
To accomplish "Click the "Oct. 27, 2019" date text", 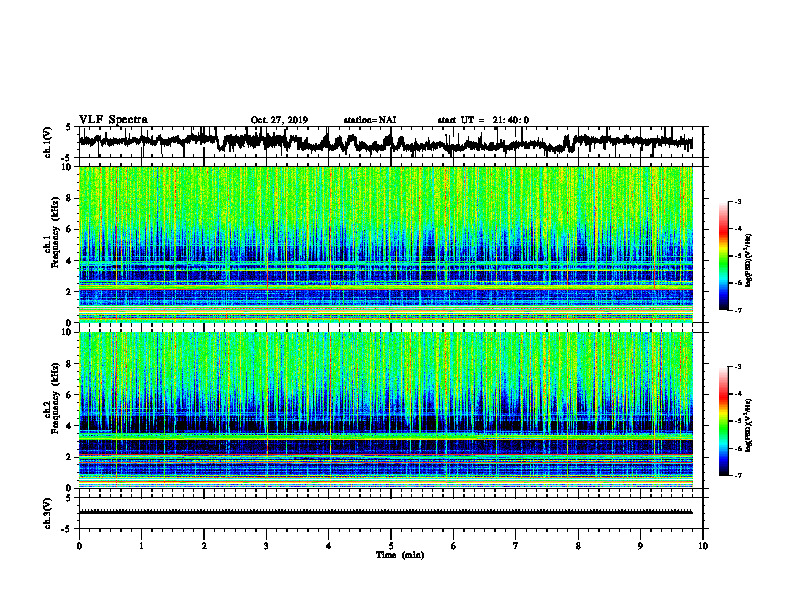I will (279, 120).
